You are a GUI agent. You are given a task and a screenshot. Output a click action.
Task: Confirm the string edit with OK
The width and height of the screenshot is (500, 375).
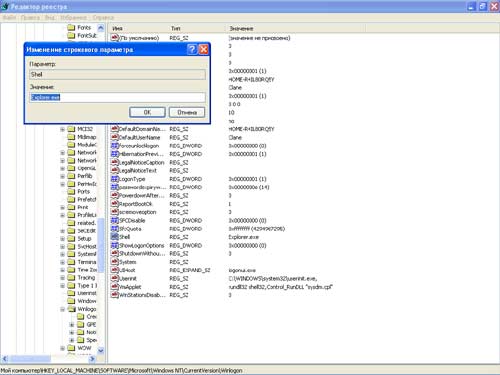[x=147, y=112]
